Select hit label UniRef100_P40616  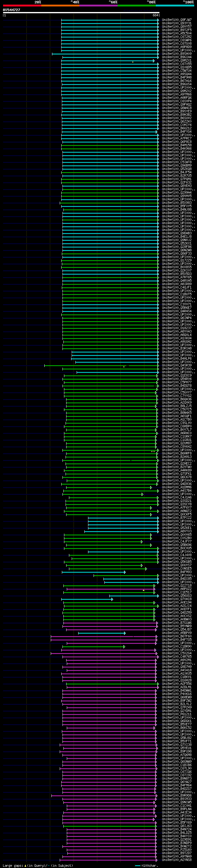176,694
